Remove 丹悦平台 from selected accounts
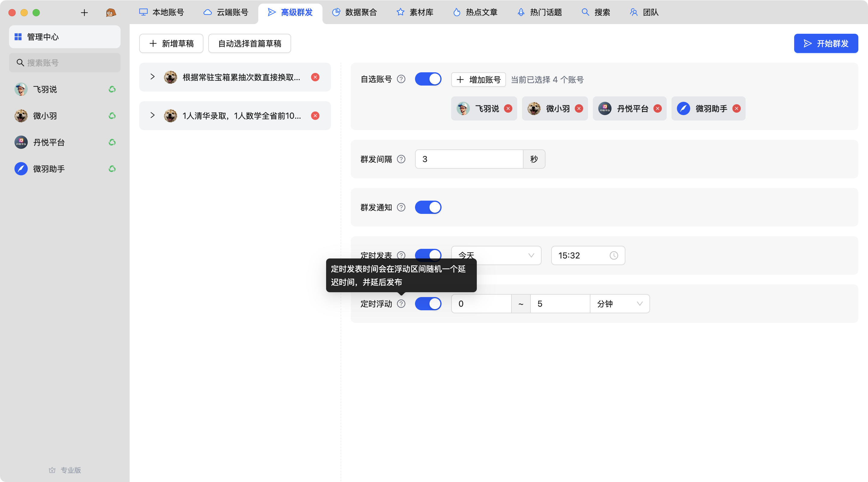 point(657,108)
